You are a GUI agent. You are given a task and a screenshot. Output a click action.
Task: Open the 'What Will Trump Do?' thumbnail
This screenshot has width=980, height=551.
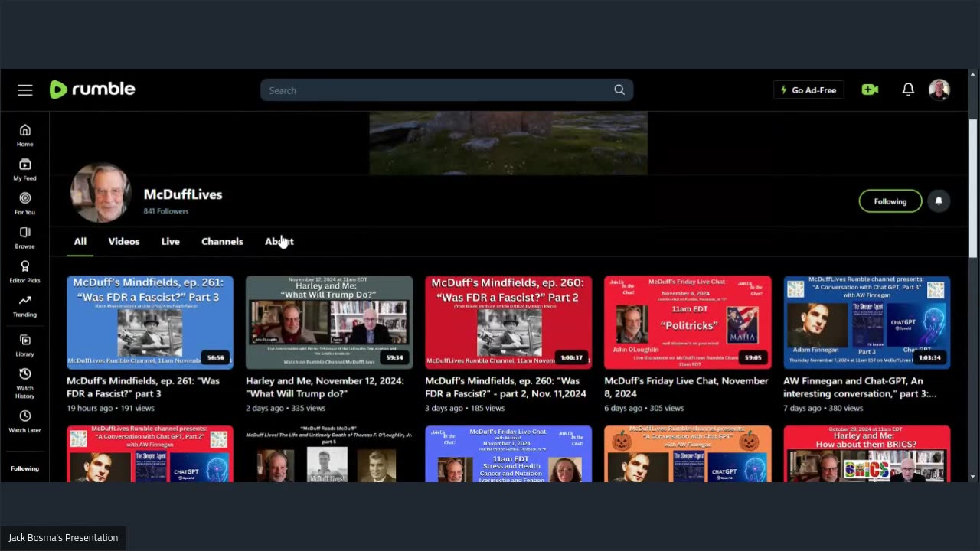[x=329, y=322]
